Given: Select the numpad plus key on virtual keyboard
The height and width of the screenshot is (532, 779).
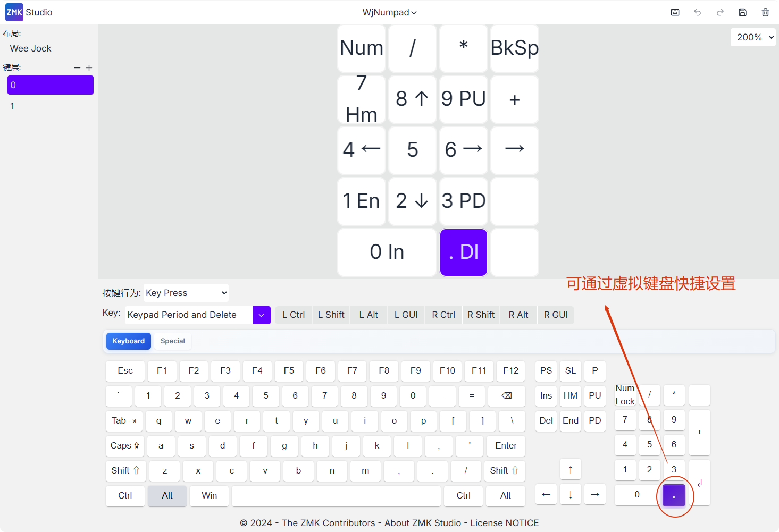Looking at the screenshot, I should coord(700,432).
